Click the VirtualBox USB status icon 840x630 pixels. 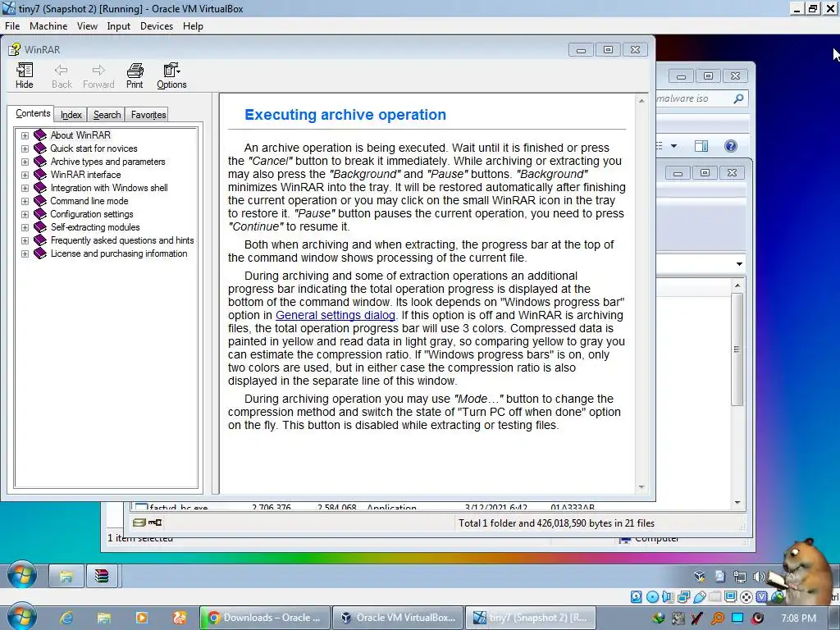point(699,597)
